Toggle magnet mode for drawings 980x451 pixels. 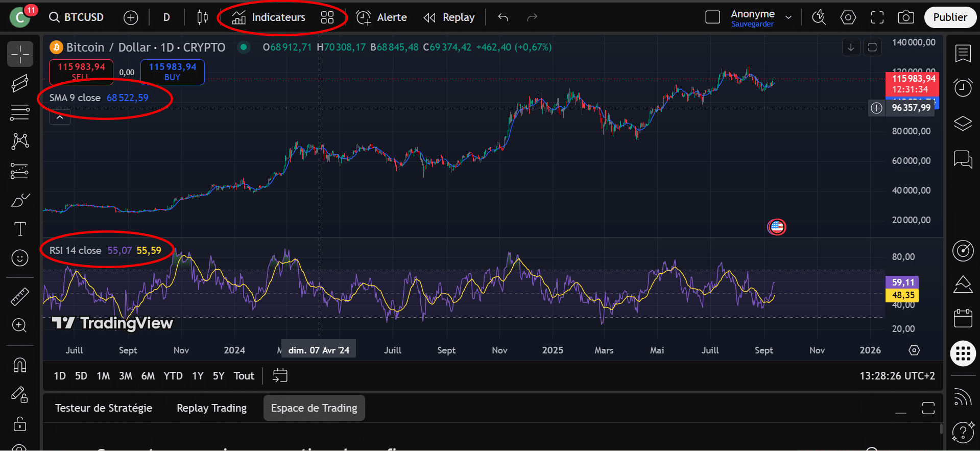[20, 365]
